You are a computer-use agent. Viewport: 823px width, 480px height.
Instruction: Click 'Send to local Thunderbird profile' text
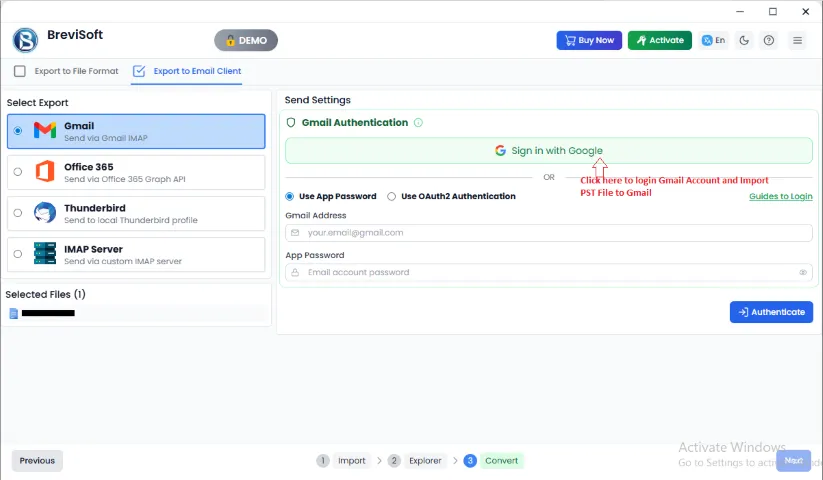tap(131, 220)
